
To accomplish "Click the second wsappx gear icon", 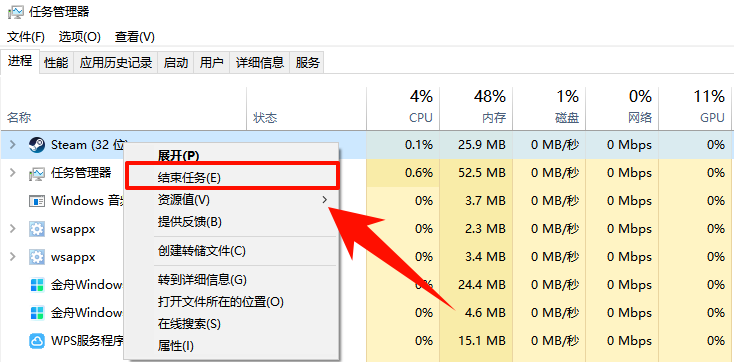I will coord(37,257).
